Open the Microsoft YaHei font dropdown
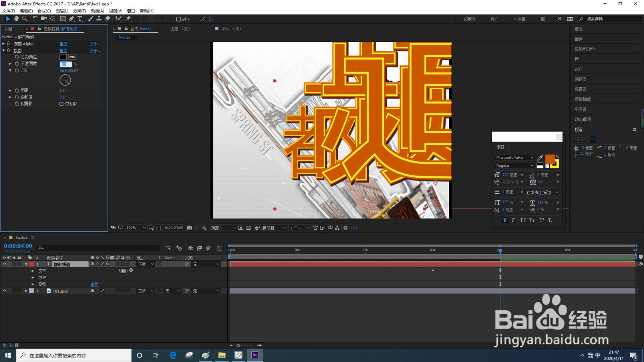The image size is (644, 362). coord(514,158)
